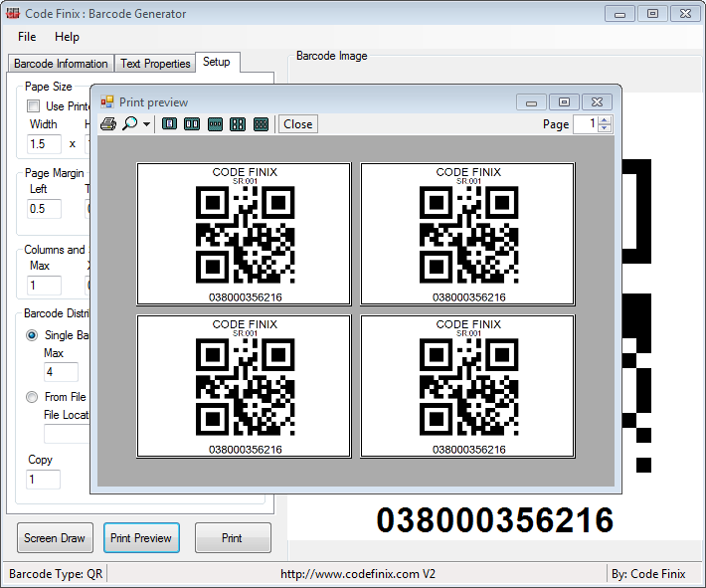Select the From File radio button
Screen dimensions: 706x588
[32, 397]
